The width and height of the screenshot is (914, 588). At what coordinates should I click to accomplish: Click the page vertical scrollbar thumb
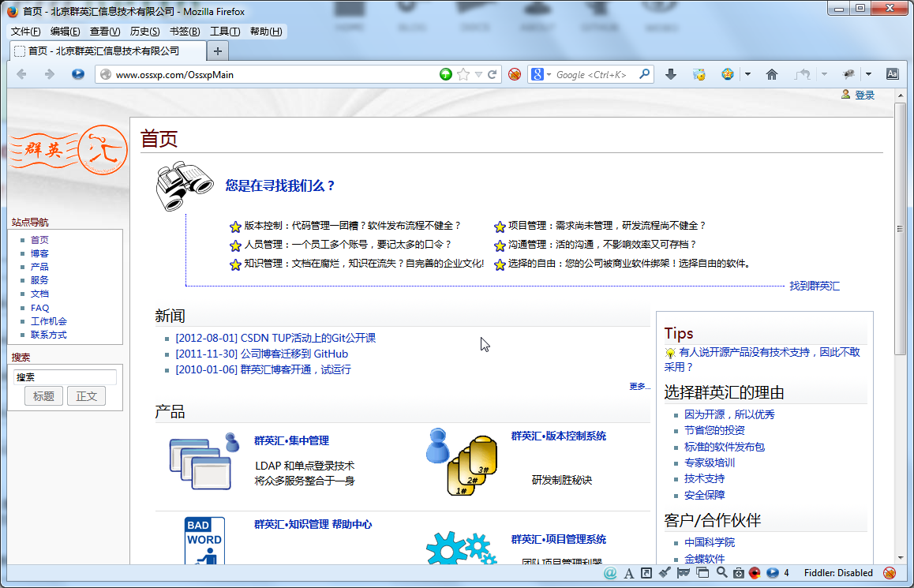900,228
